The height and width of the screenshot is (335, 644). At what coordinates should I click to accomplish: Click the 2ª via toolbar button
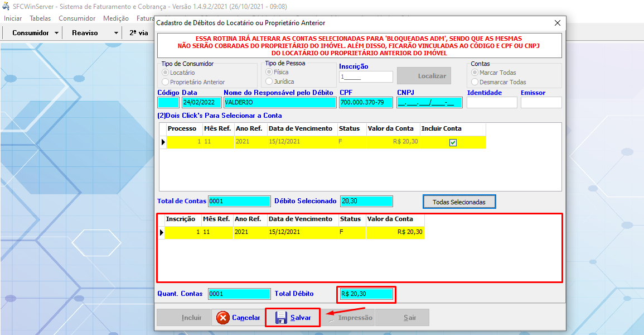[x=139, y=33]
